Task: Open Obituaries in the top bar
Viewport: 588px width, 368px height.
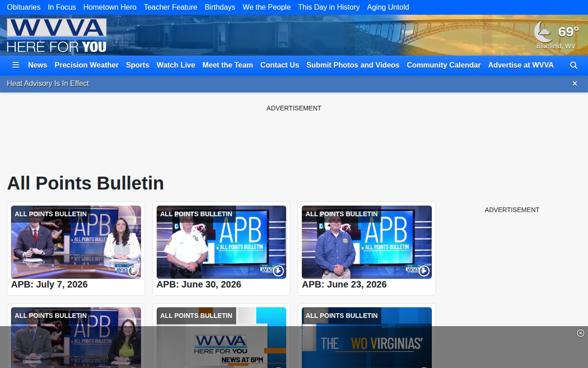Action: [23, 7]
